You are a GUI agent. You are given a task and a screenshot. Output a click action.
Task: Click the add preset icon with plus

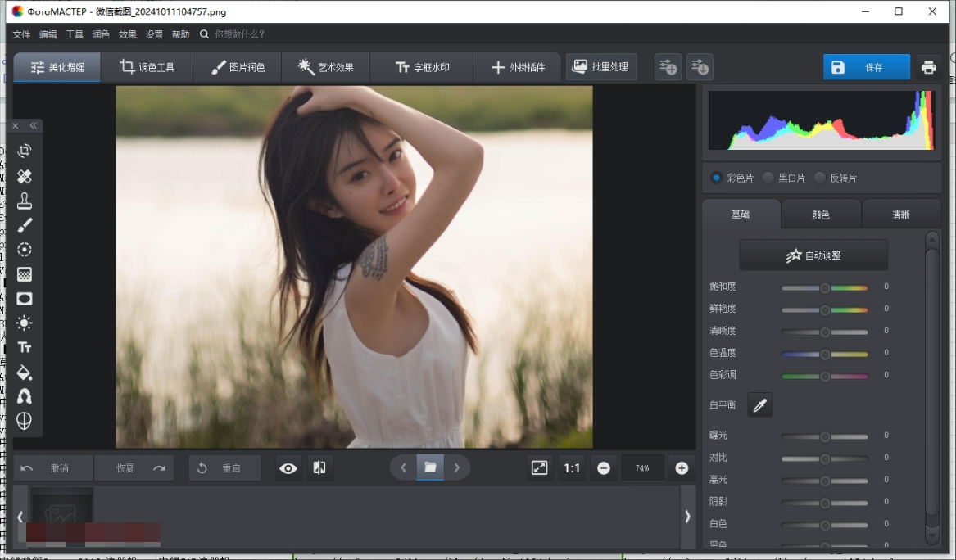pos(668,67)
